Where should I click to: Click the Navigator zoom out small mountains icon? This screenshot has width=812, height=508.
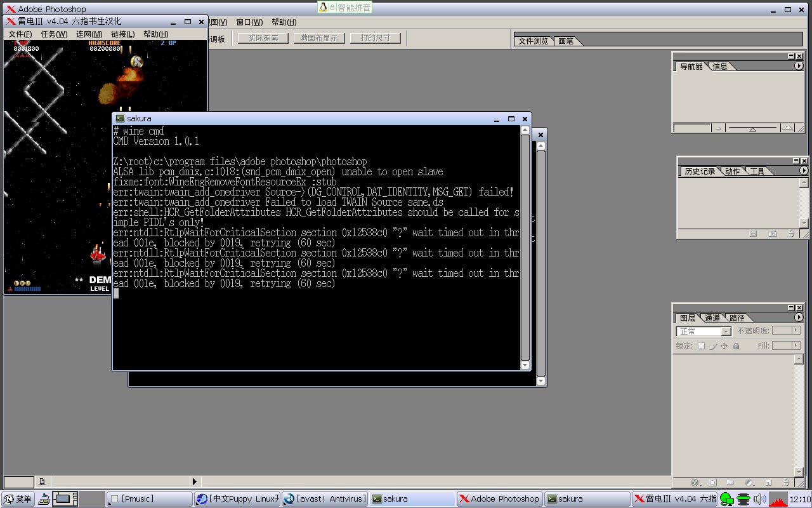(719, 128)
